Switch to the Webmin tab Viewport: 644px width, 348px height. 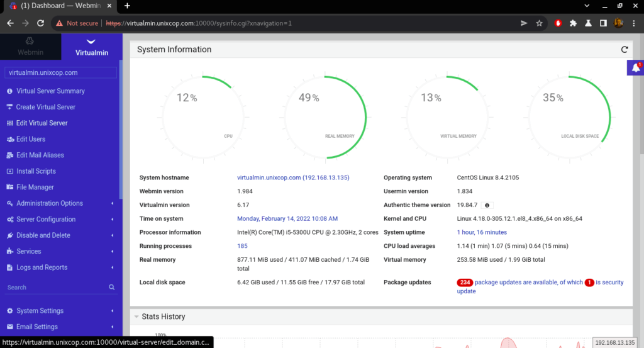(30, 47)
